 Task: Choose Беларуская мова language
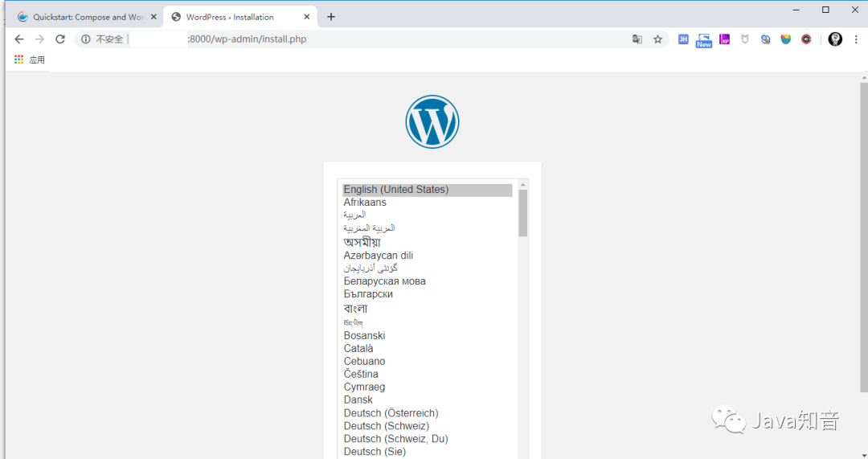385,281
